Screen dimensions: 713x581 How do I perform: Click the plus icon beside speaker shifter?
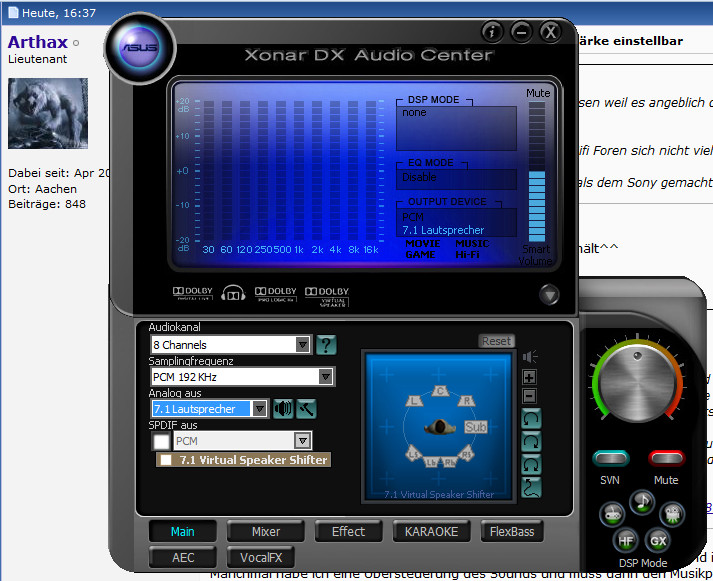click(x=529, y=377)
